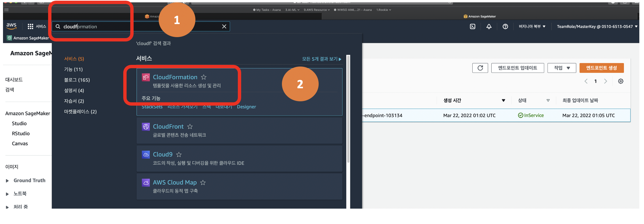This screenshot has height=224, width=644.
Task: Click the AWS Cloud Map service icon
Action: [146, 183]
